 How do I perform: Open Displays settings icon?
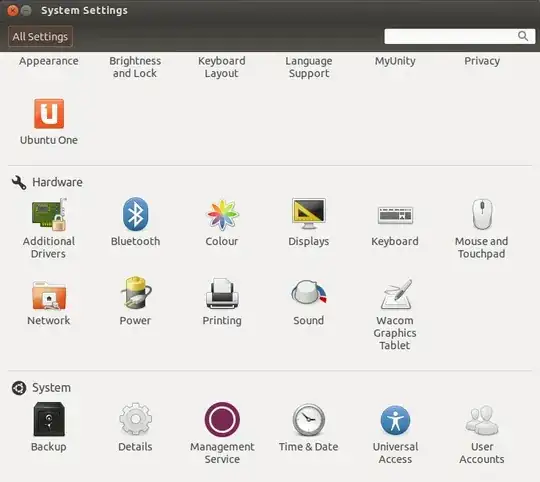309,214
